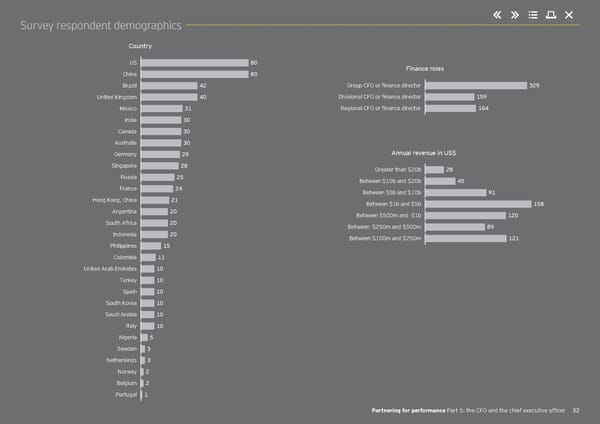Click the 'Partnering for performance' footer text

401,411
